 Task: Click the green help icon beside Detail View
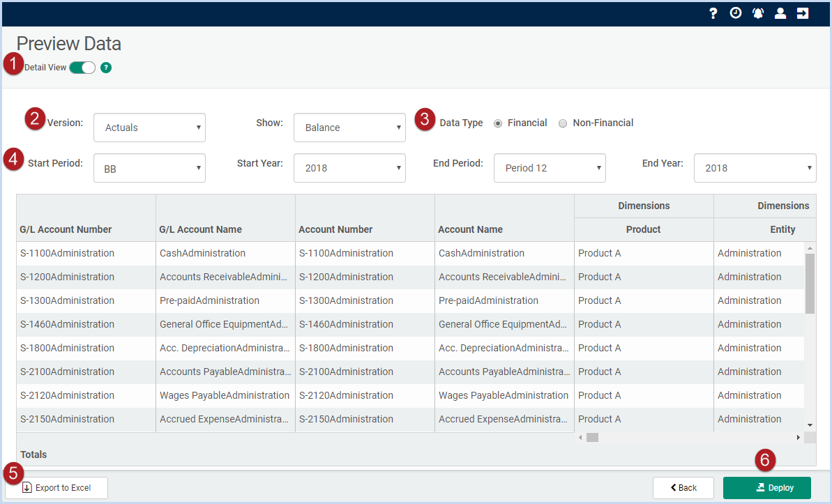coord(106,68)
